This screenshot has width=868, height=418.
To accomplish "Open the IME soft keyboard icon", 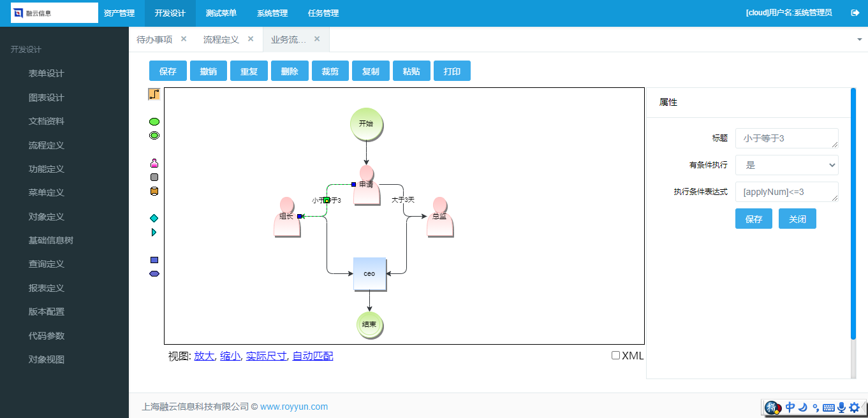I will tap(828, 408).
